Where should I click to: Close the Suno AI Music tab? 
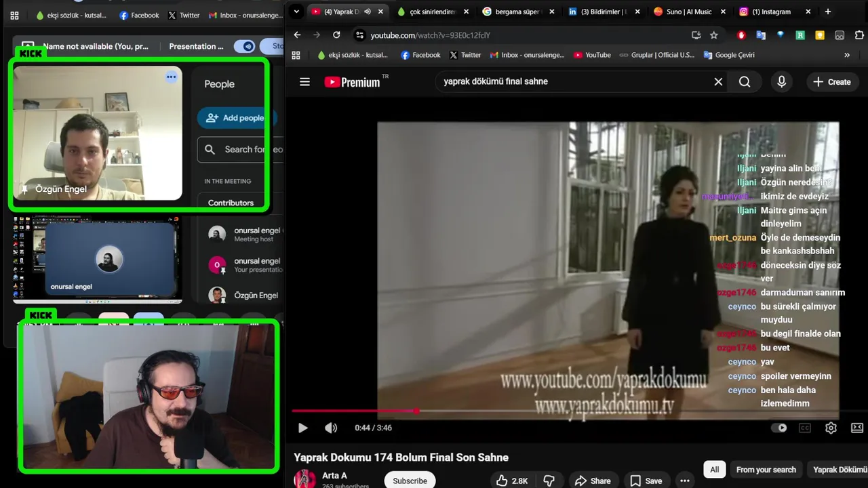(723, 12)
